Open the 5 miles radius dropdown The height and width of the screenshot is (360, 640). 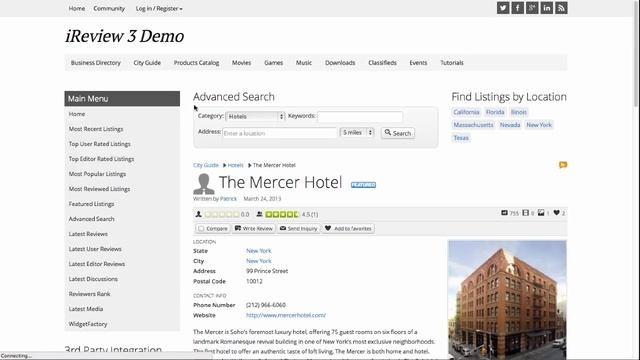tap(357, 132)
